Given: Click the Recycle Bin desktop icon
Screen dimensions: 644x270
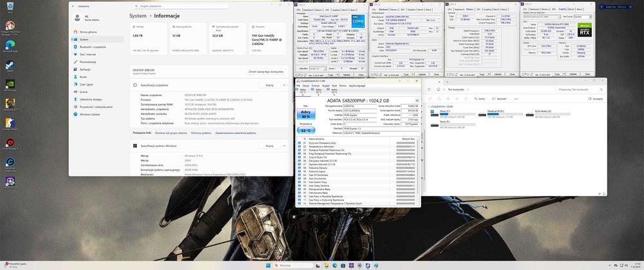Looking at the screenshot, I should [x=10, y=7].
